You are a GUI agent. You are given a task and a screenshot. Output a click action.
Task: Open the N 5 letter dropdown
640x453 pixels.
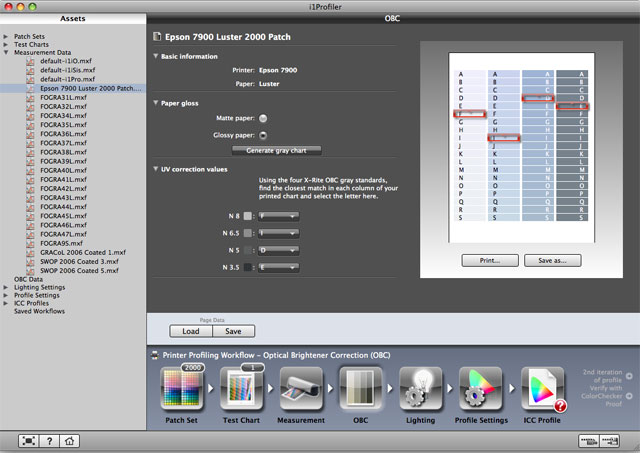pyautogui.click(x=279, y=250)
